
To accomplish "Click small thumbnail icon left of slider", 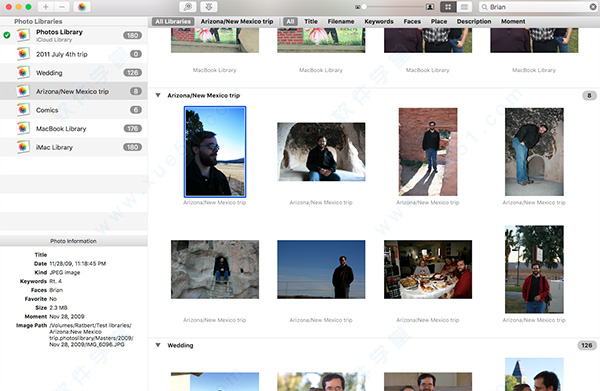I will [x=357, y=7].
